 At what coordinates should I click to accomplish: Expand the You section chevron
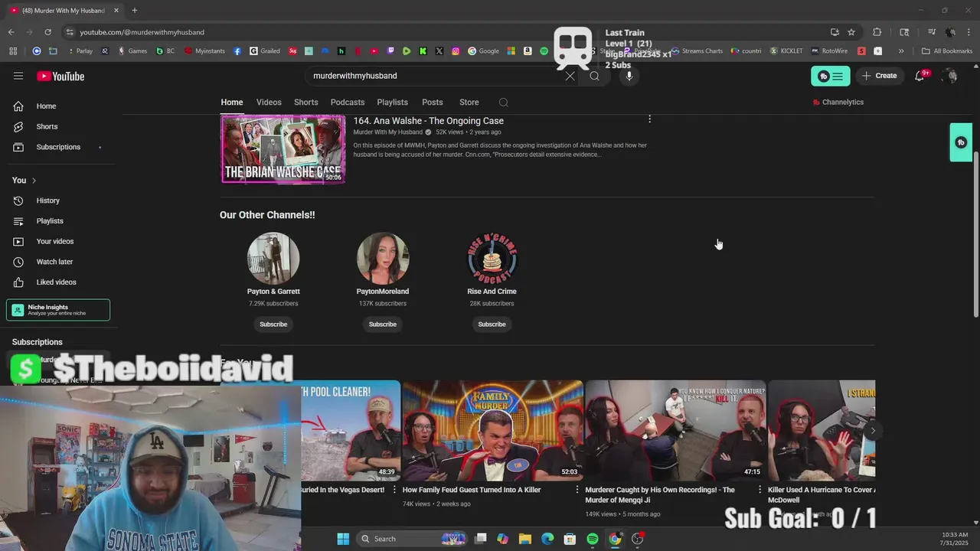(x=34, y=181)
